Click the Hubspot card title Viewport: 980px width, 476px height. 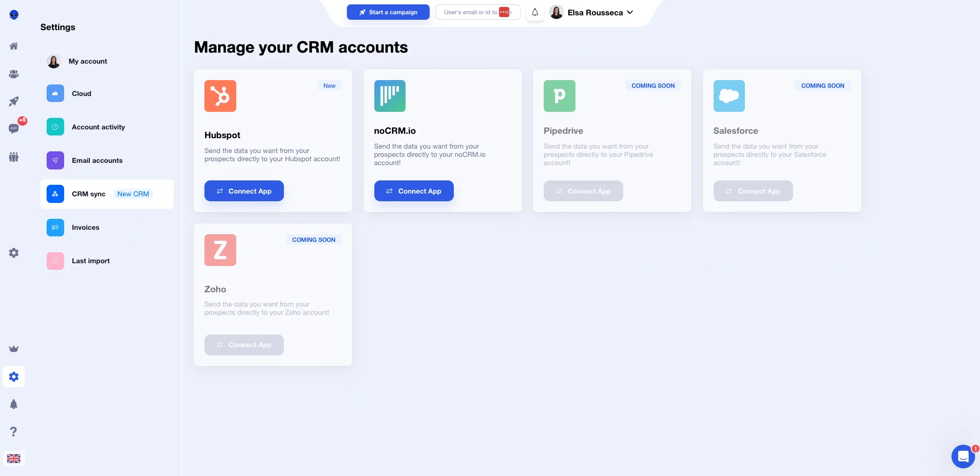(x=223, y=135)
